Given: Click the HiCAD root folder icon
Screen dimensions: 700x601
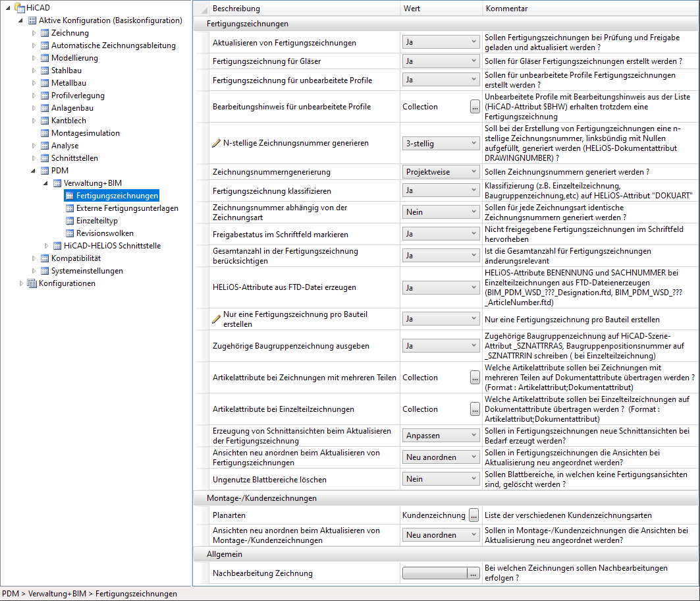Looking at the screenshot, I should (x=20, y=8).
